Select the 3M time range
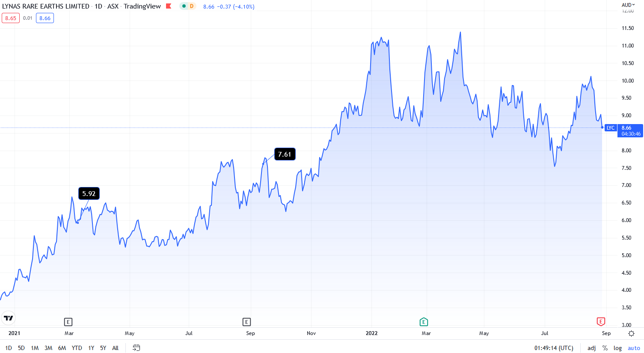This screenshot has width=644, height=353. 48,348
